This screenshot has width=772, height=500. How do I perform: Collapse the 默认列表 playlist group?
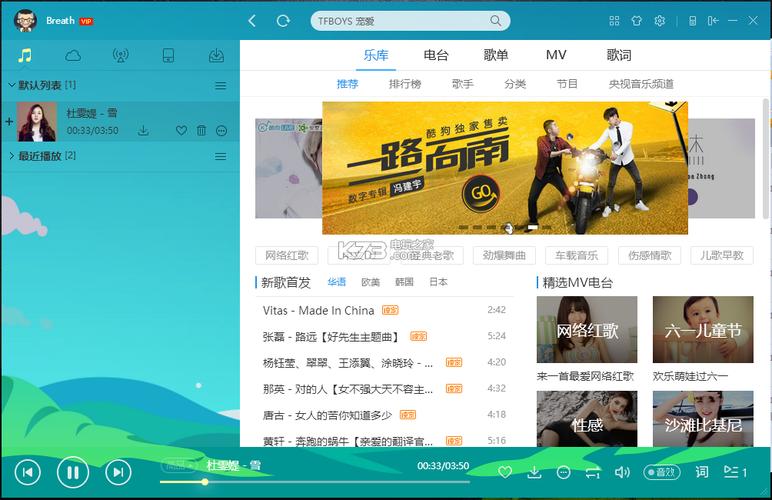click(x=12, y=85)
